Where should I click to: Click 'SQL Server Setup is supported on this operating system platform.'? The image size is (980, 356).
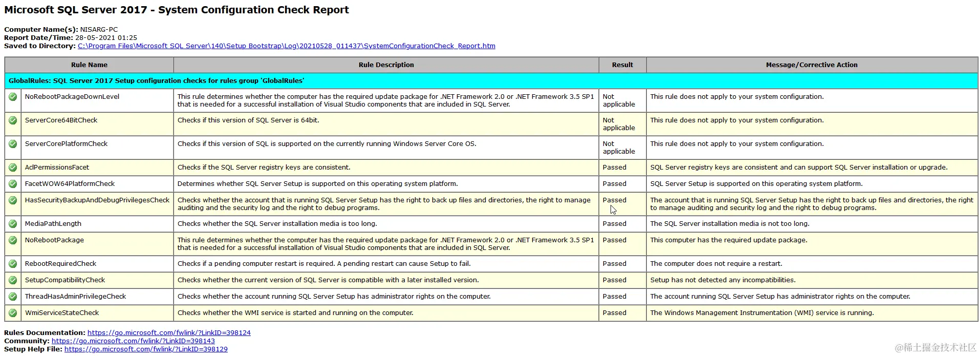pyautogui.click(x=756, y=184)
